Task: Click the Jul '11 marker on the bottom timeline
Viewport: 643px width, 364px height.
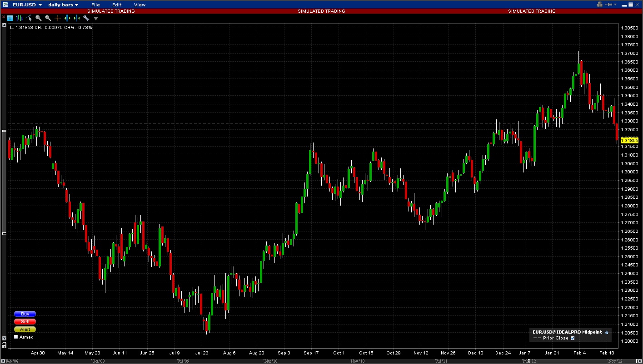Action: [441, 361]
